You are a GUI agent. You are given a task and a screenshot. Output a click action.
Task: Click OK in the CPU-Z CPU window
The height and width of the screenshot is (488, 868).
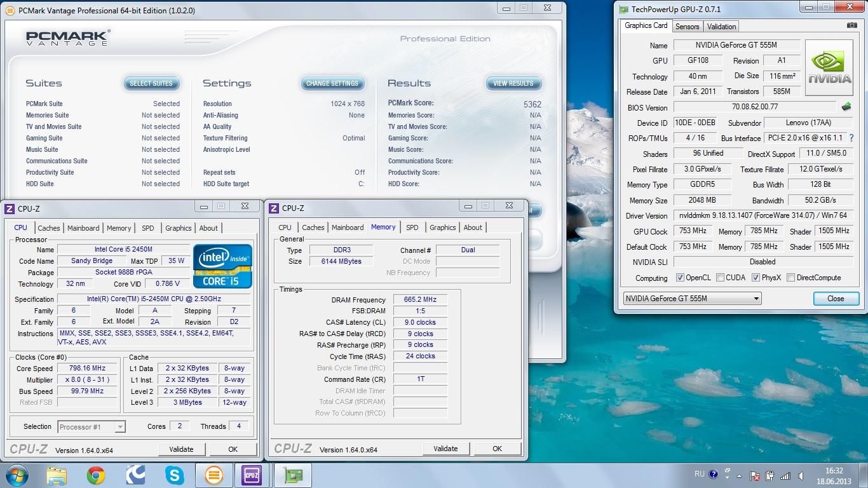click(233, 449)
